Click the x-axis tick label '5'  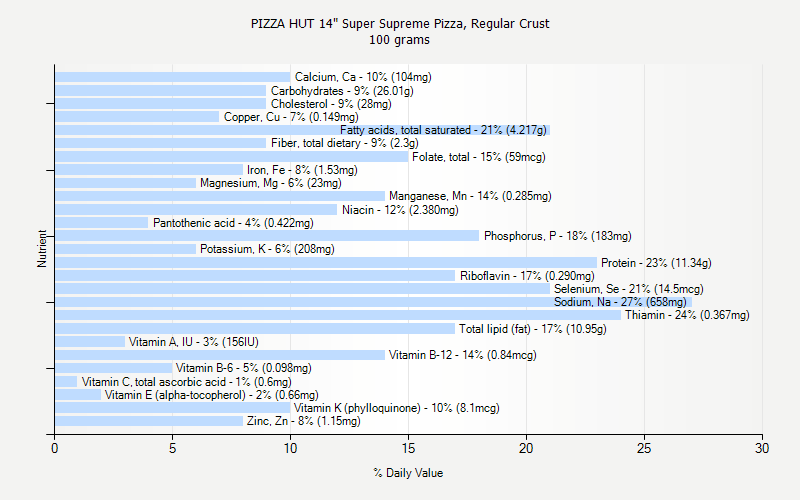[x=172, y=448]
